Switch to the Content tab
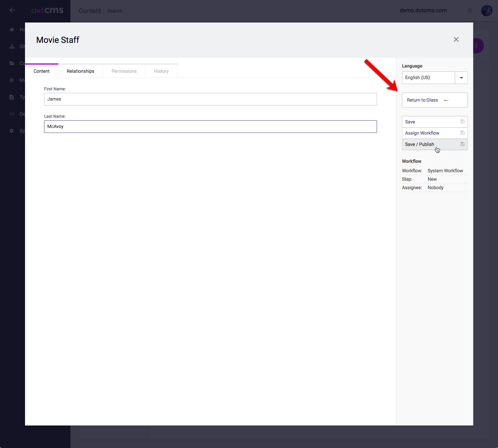 coord(42,71)
